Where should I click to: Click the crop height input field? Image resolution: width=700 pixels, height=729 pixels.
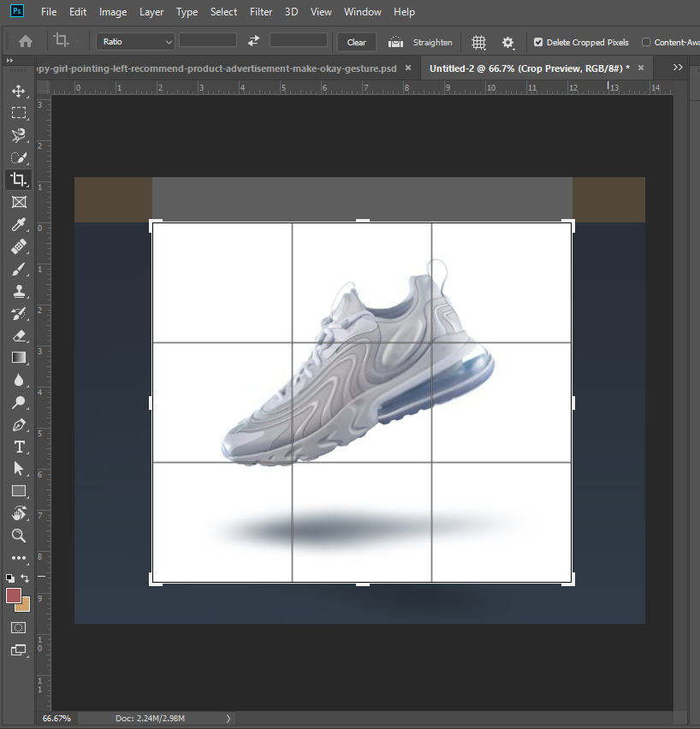click(x=299, y=40)
